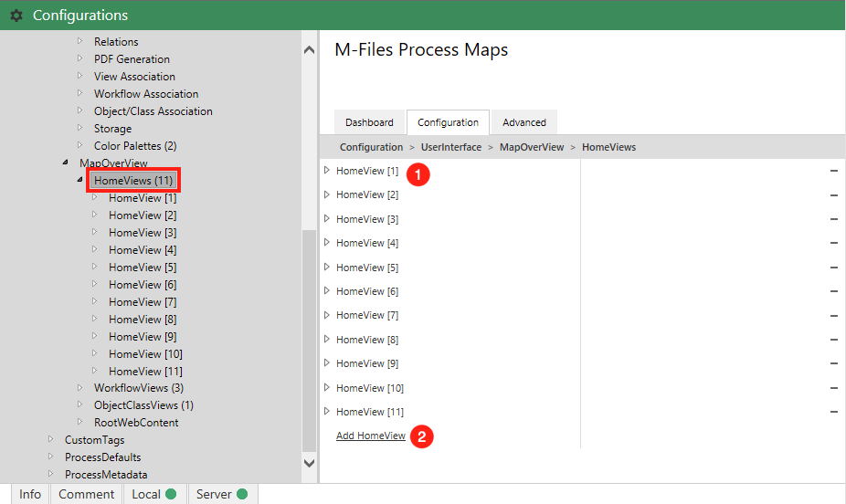Click the Add HomeView link
The image size is (846, 504).
point(370,436)
